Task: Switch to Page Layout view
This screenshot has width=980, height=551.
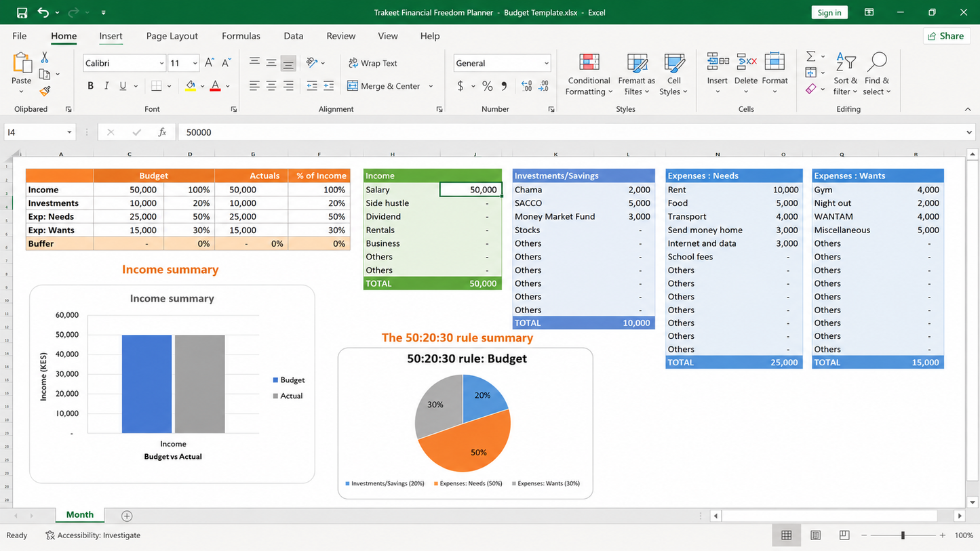Action: coord(816,535)
